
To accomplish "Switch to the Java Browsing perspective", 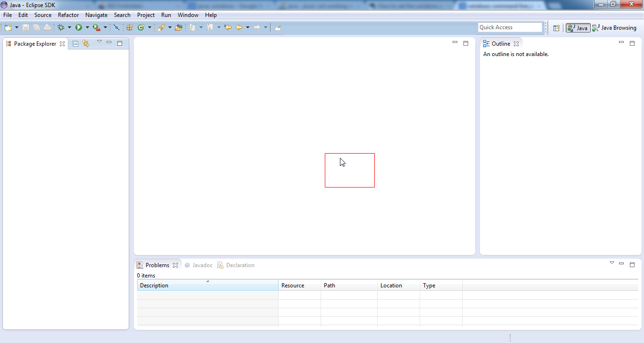I will [x=614, y=28].
